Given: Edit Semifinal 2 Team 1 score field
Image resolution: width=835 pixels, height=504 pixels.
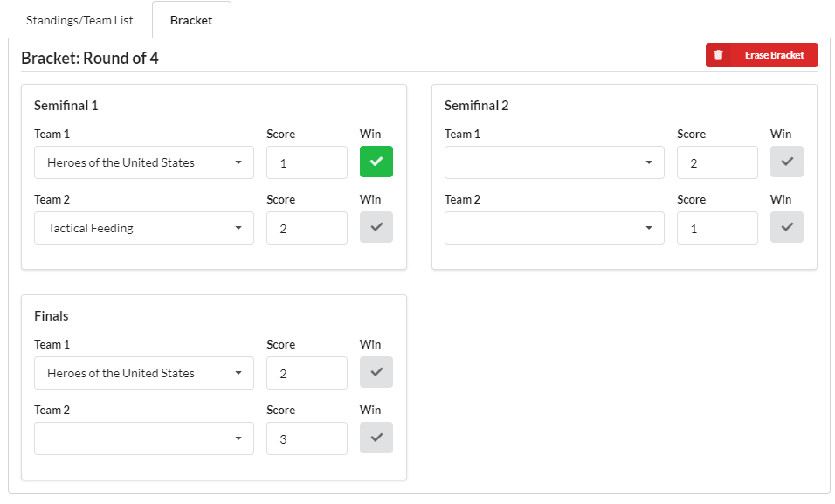Looking at the screenshot, I should (717, 162).
